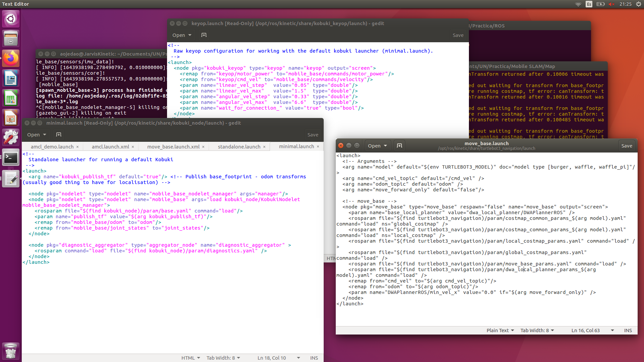Click the Wi-Fi network indicator
The height and width of the screenshot is (362, 644).
click(x=578, y=4)
